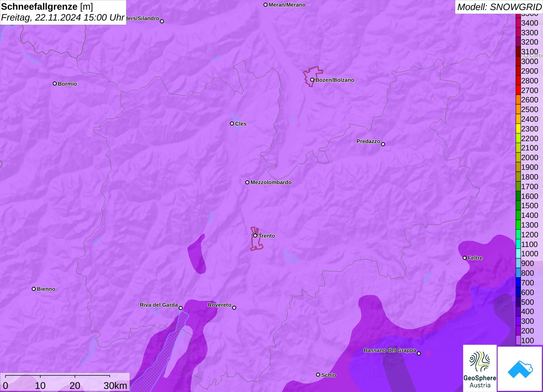
Task: Click the Riva del Garda marker dot
Action: (x=181, y=308)
